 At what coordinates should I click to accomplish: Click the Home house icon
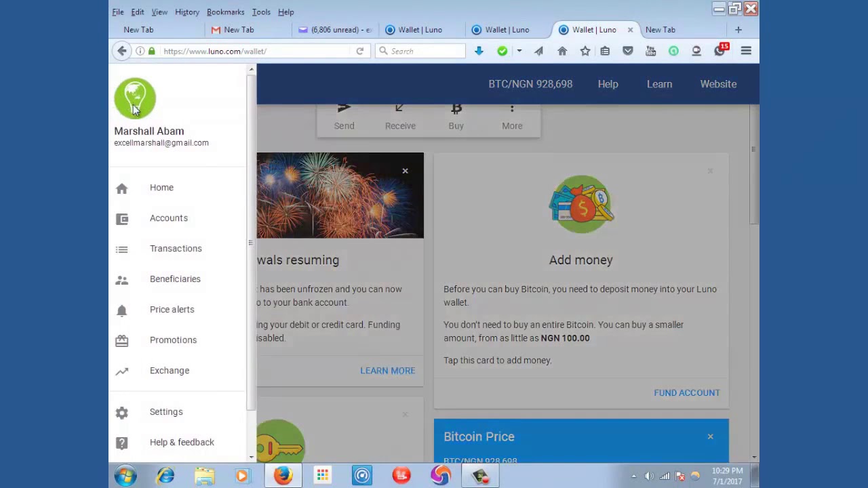[x=121, y=188]
